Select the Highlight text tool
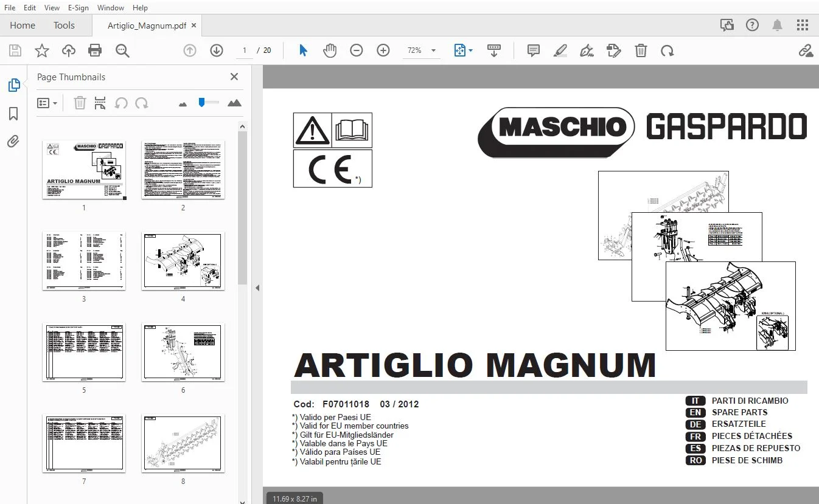This screenshot has width=819, height=504. coord(560,50)
